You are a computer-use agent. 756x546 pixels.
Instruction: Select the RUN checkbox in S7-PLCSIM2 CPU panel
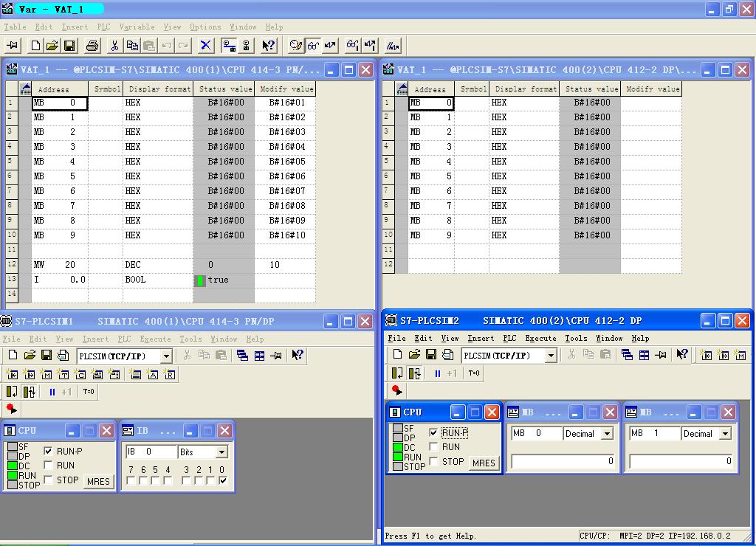point(433,446)
